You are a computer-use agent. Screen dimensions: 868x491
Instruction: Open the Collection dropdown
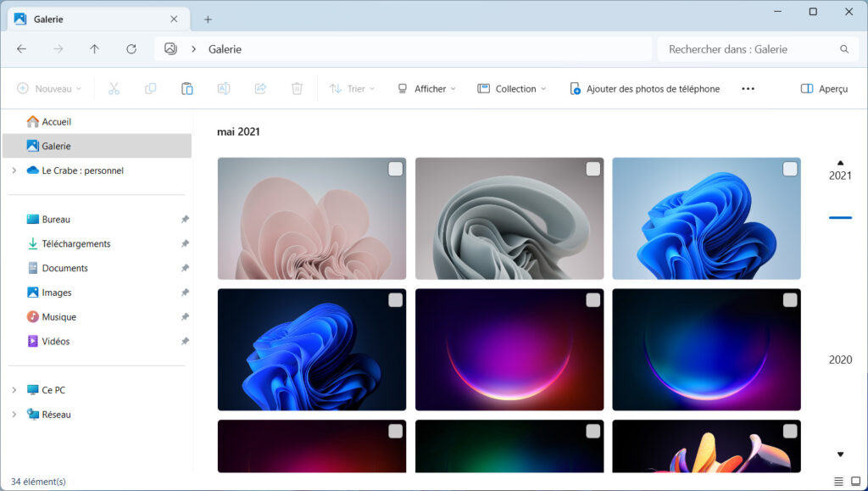[511, 88]
